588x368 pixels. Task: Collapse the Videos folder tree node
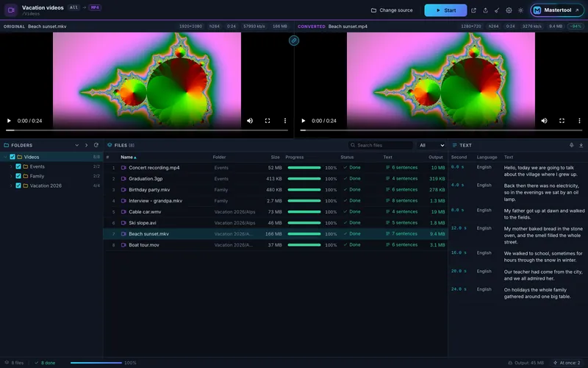(5, 157)
